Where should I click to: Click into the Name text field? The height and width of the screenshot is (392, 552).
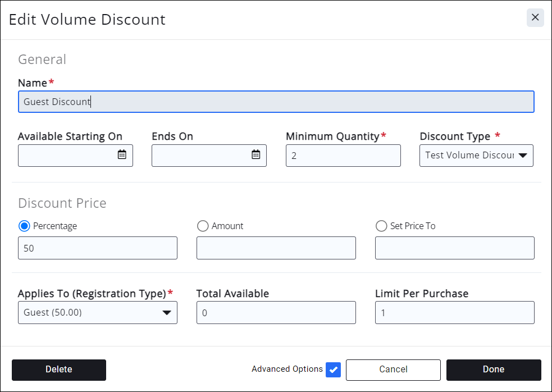click(276, 102)
